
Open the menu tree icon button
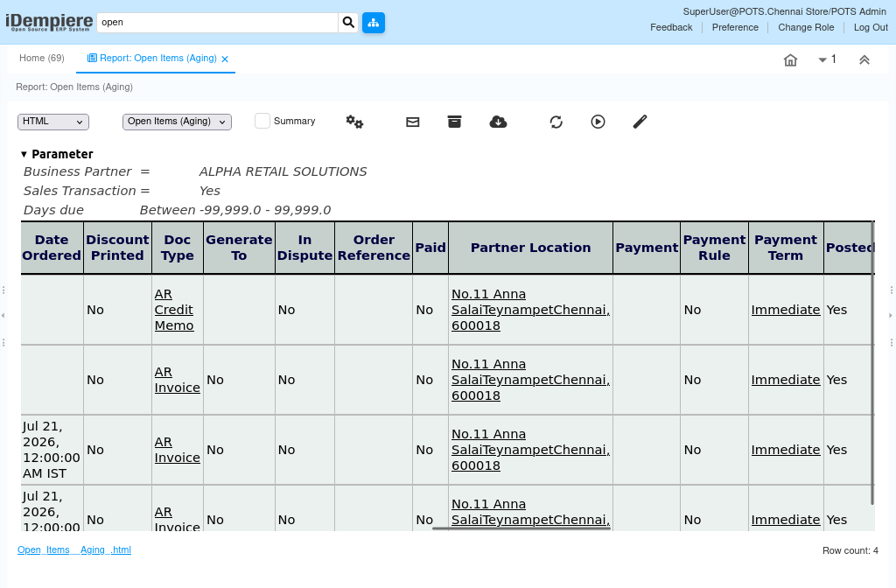point(373,23)
